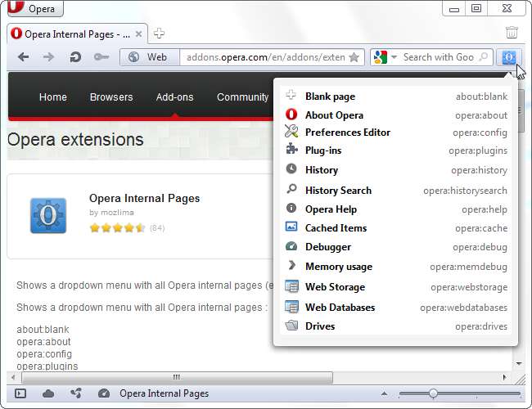Image resolution: width=532 pixels, height=409 pixels.
Task: Click the opera:webdatabases address text
Action: click(x=463, y=308)
